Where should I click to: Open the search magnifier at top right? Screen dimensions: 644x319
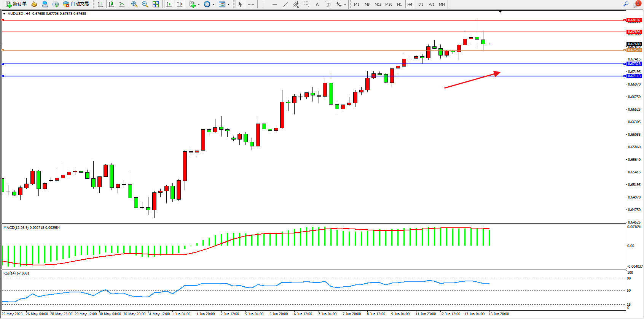[x=626, y=4]
